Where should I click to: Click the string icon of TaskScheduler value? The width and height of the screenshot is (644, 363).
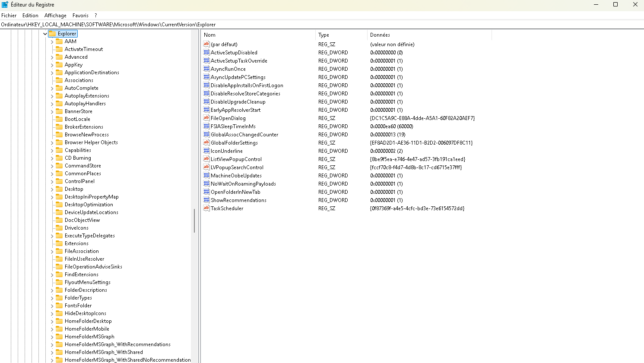[206, 208]
